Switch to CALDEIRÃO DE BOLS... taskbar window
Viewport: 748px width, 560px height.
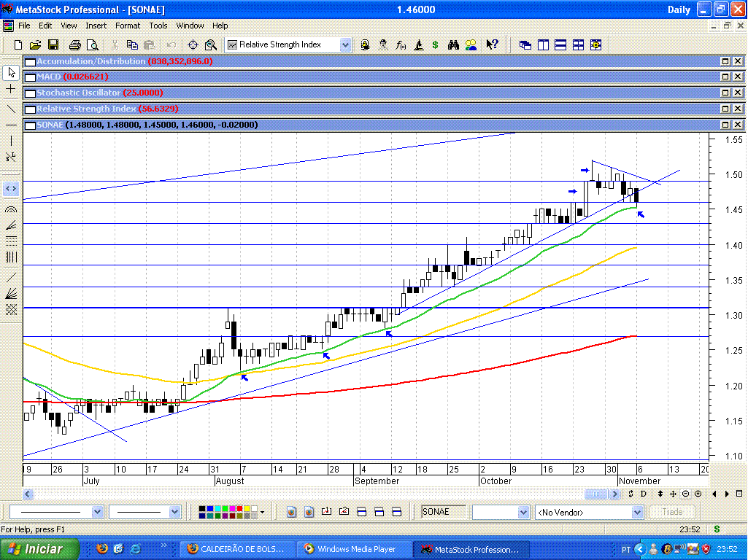point(236,549)
